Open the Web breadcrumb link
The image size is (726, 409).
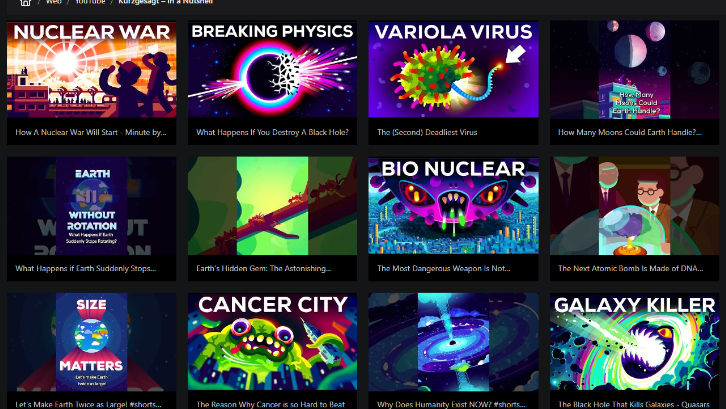click(53, 2)
